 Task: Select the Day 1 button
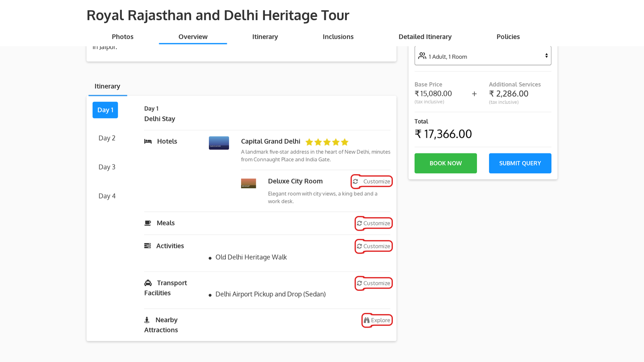click(105, 110)
